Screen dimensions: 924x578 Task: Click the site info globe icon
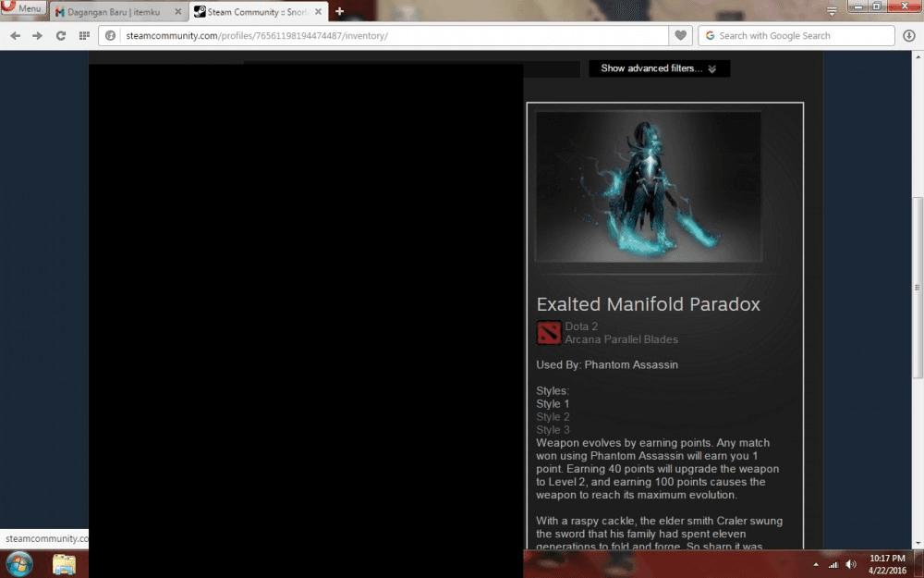point(110,36)
